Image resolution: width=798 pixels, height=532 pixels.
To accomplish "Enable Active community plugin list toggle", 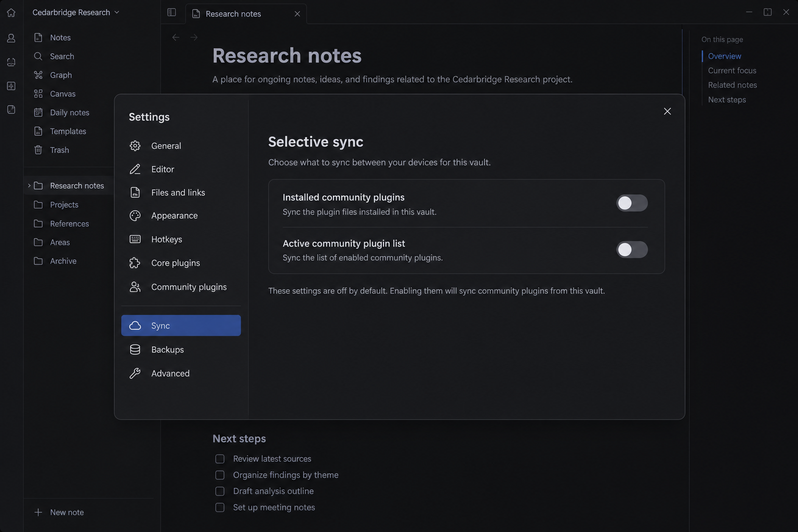I will (x=632, y=249).
